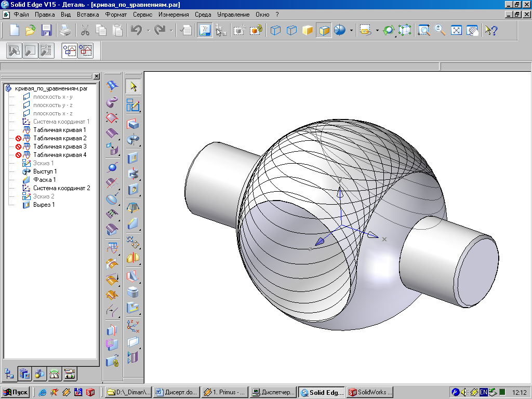The image size is (532, 399).
Task: Choose the Extruded Surface tool
Action: coord(112,133)
